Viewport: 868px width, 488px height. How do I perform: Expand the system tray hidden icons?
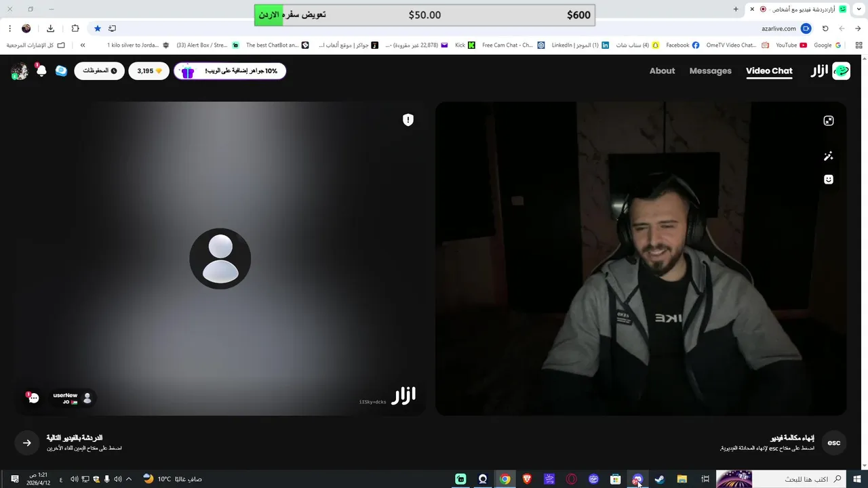point(129,479)
